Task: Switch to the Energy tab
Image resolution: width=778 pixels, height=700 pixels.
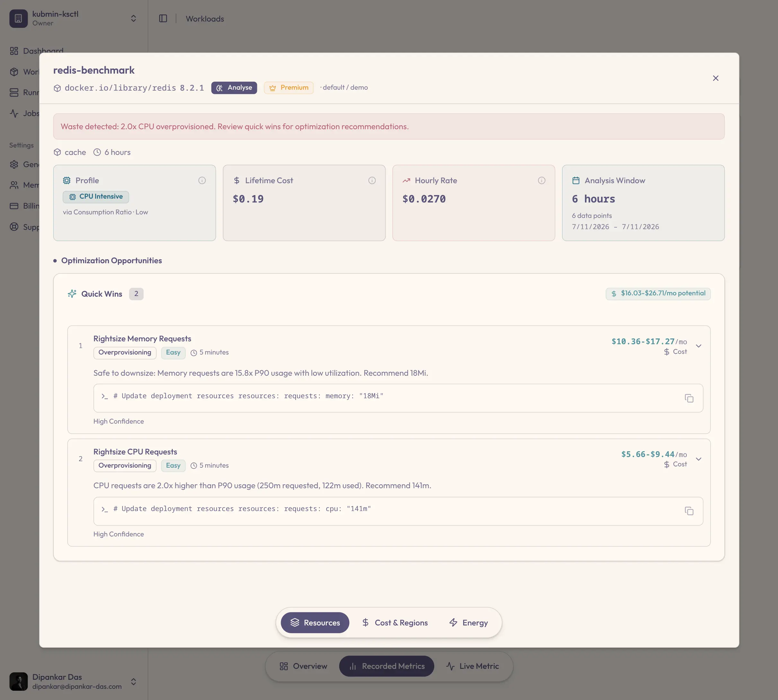Action: click(469, 622)
